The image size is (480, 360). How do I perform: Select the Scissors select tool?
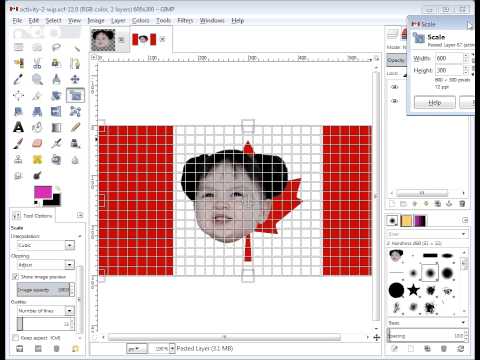37,63
